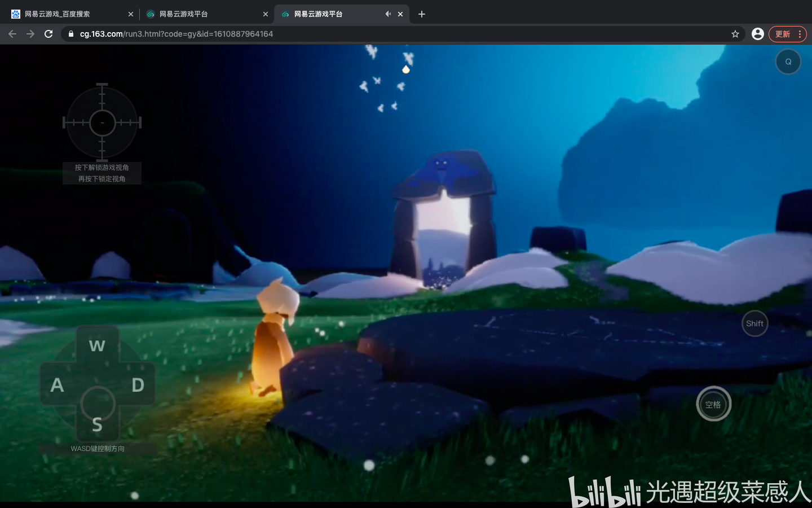Close the second 网易云游戏平台 tab
Screen dimensions: 812x508
266,14
